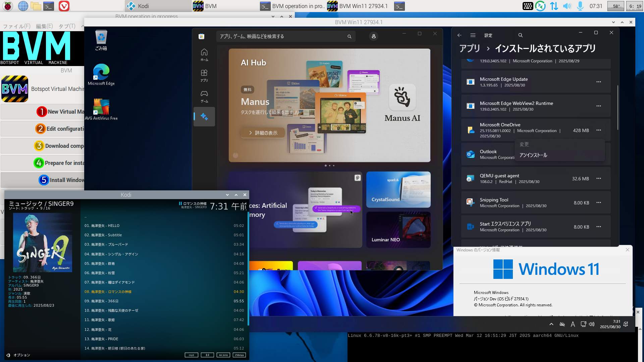The width and height of the screenshot is (644, 362).
Task: Click Download components step 3 button
Action: click(43, 146)
